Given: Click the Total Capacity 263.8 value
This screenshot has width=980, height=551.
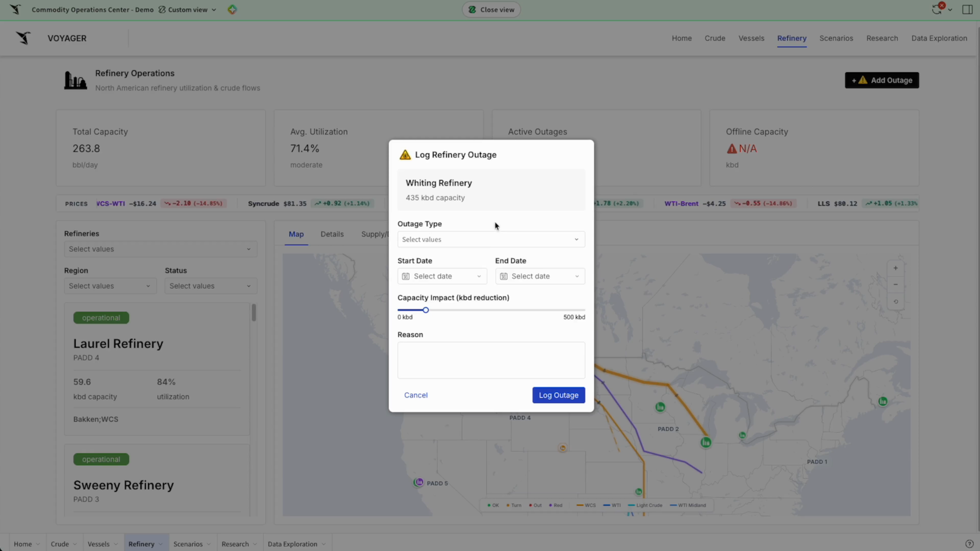Looking at the screenshot, I should click(86, 148).
